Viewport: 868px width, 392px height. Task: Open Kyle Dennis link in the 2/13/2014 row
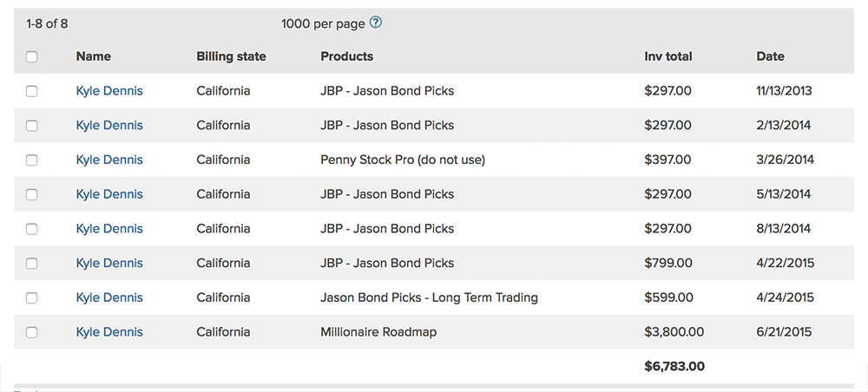tap(109, 126)
